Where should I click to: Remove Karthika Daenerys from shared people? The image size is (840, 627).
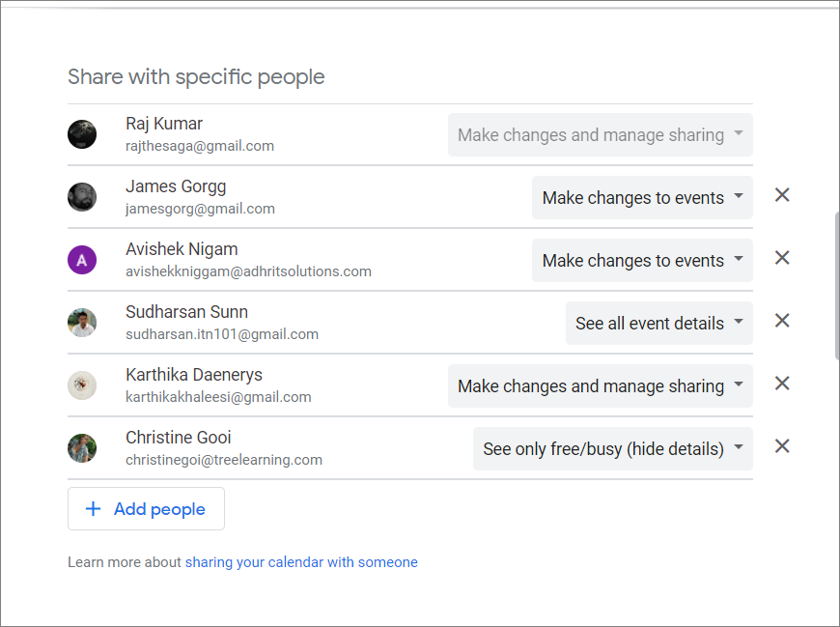(x=782, y=384)
